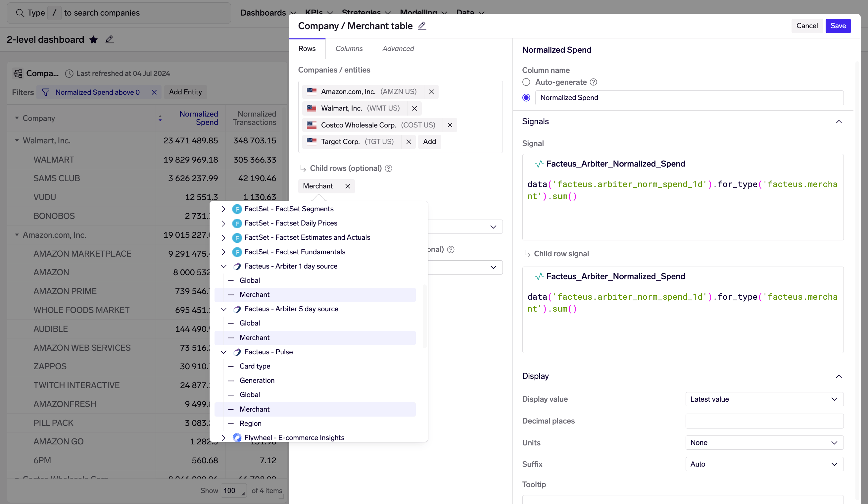The width and height of the screenshot is (868, 504).
Task: Click signal icon in Child row signal box
Action: (x=539, y=276)
